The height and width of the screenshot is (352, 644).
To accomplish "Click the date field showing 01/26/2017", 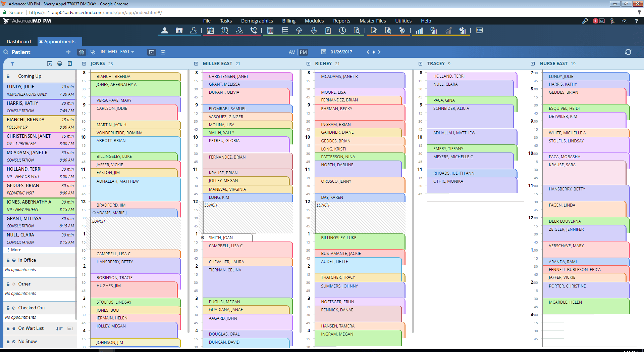I will pos(341,52).
